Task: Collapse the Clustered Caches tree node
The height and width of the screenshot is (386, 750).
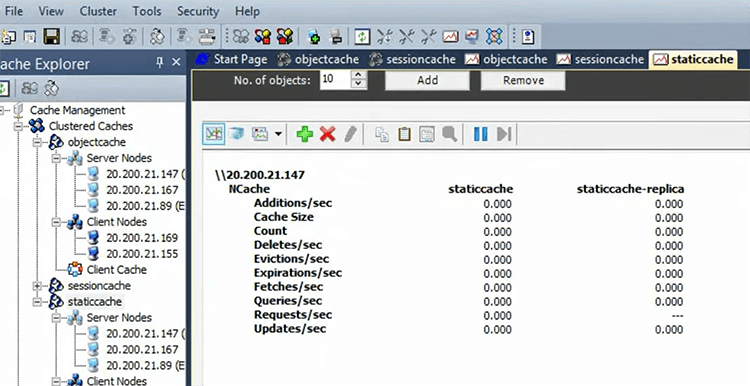Action: [x=18, y=126]
